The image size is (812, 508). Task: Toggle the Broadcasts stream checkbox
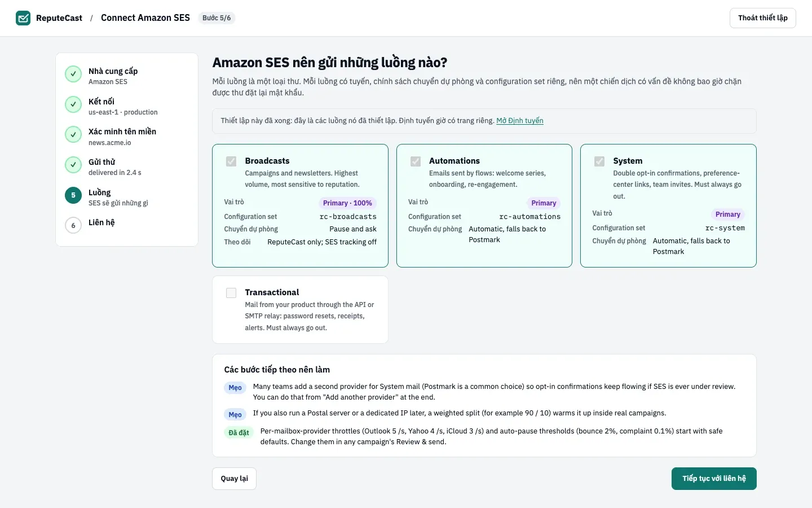[x=231, y=161]
